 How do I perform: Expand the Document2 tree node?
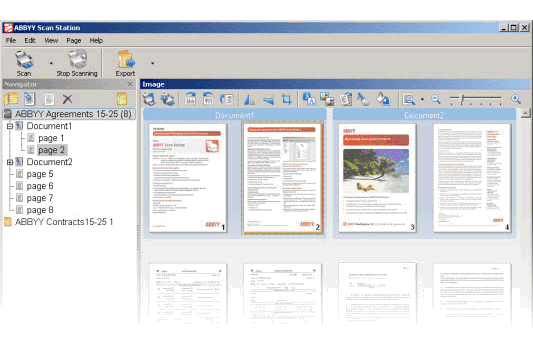click(x=10, y=162)
